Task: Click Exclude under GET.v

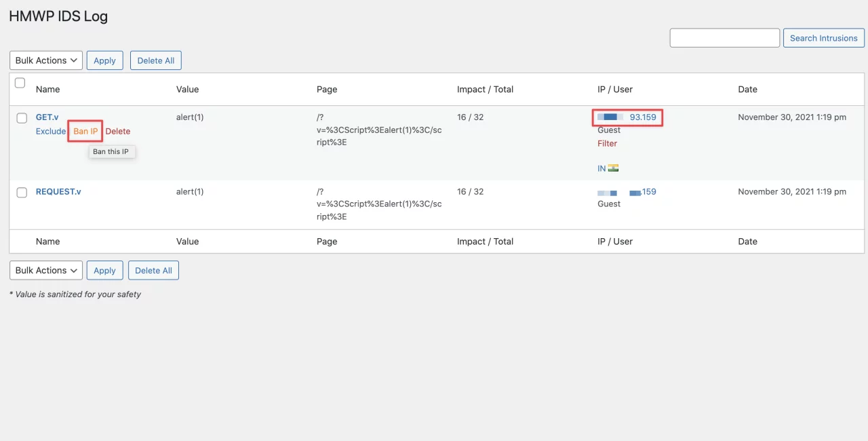Action: click(51, 131)
